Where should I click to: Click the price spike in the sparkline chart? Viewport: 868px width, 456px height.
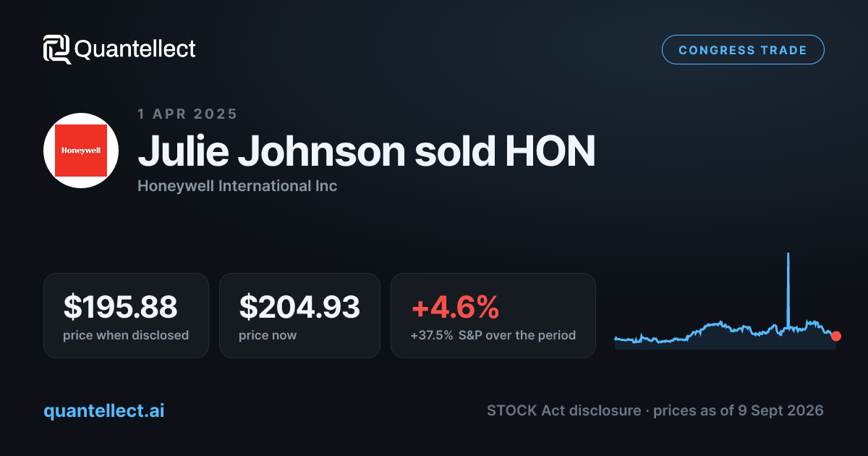pyautogui.click(x=788, y=290)
